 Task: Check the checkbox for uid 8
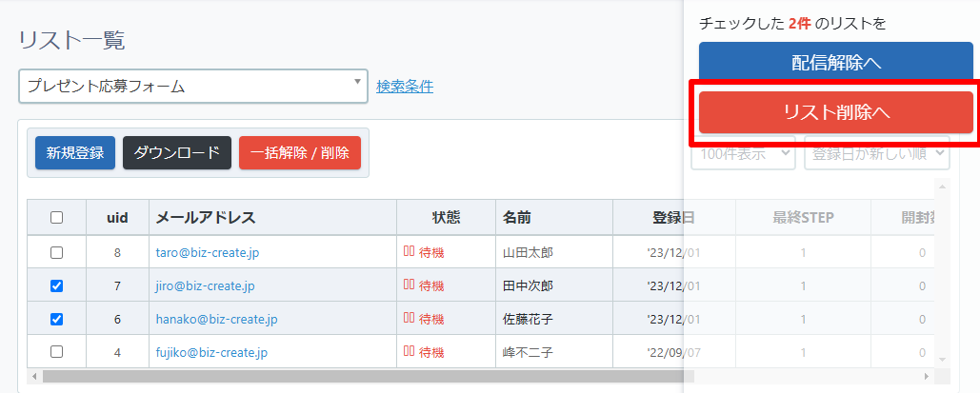click(56, 252)
